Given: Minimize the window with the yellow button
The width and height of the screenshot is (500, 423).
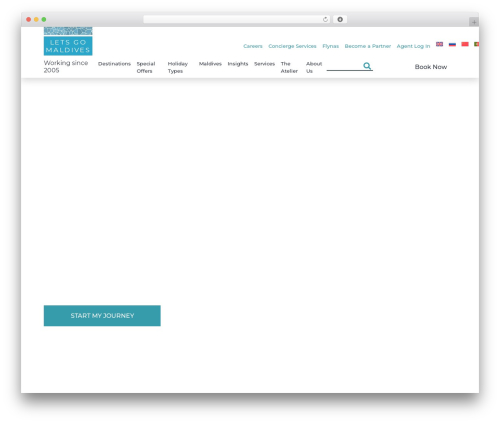Looking at the screenshot, I should pos(36,20).
